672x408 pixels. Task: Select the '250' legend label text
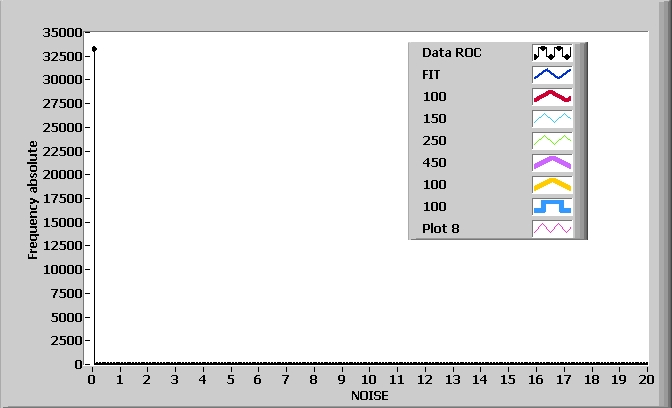[x=434, y=141]
